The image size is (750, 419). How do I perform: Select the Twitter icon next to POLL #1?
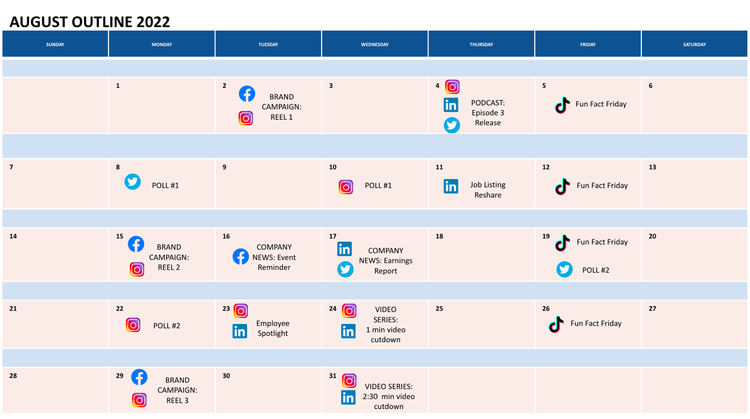tap(133, 181)
